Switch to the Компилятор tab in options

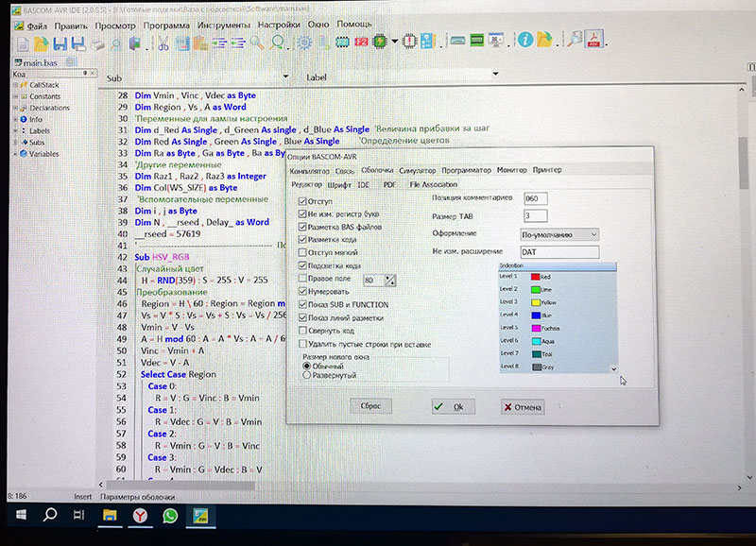[x=310, y=171]
